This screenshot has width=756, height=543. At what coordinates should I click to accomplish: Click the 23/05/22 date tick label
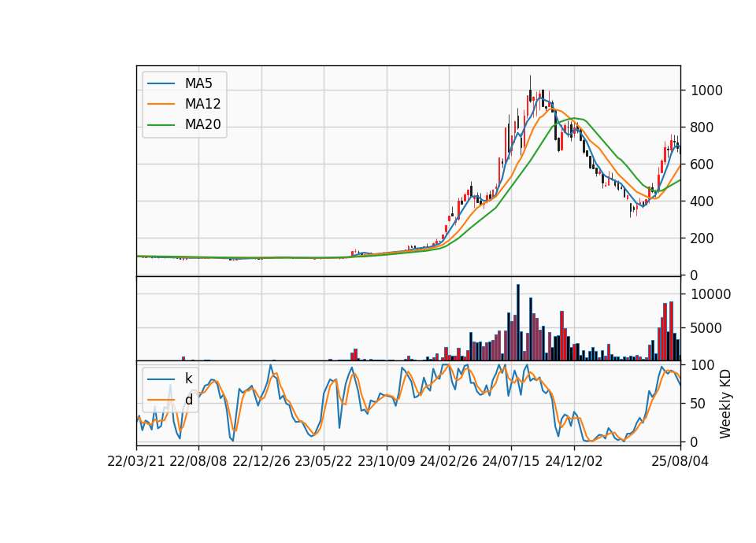[x=324, y=461]
